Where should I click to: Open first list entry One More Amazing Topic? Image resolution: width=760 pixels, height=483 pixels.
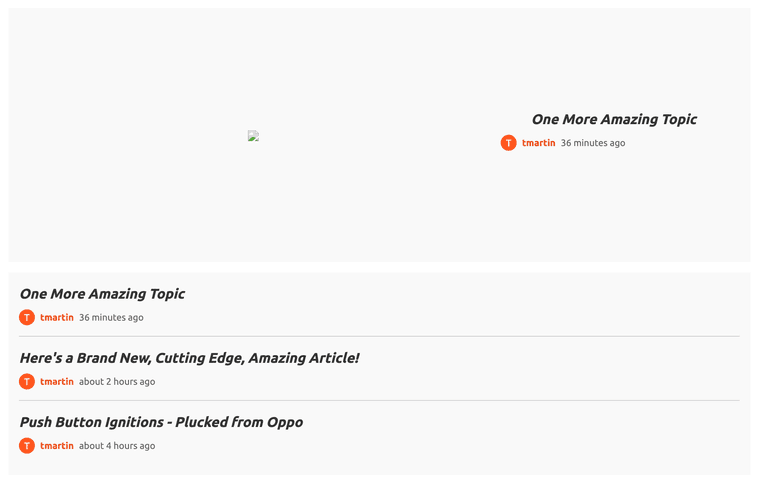point(102,294)
